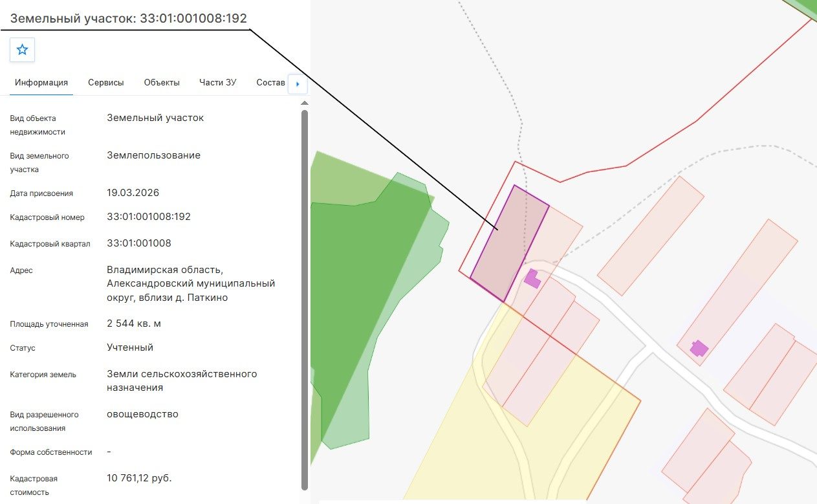The width and height of the screenshot is (817, 504).
Task: Click the panel title 'Земельный участок: 33:01:001008:192'
Action: (x=128, y=18)
